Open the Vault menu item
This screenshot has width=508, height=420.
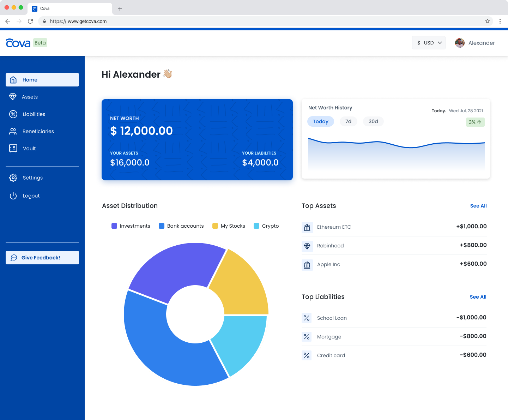click(x=42, y=148)
